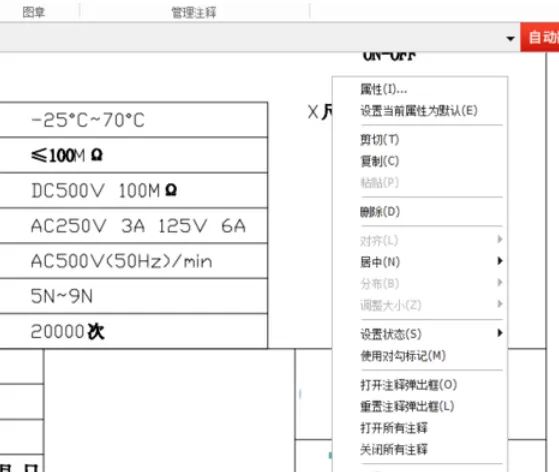This screenshot has width=559, height=472.
Task: Click 删除(D) in the context menu
Action: pyautogui.click(x=420, y=212)
